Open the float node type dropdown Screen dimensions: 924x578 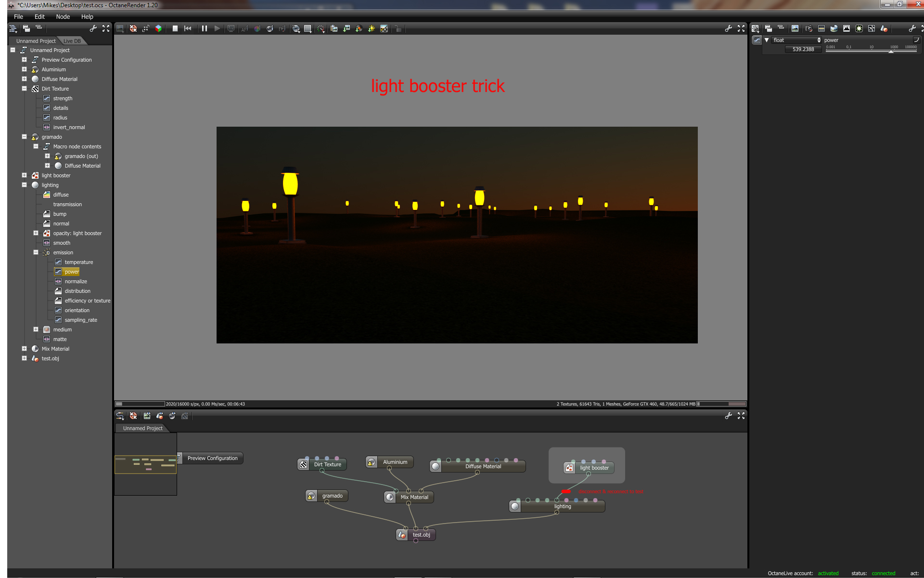coord(796,40)
